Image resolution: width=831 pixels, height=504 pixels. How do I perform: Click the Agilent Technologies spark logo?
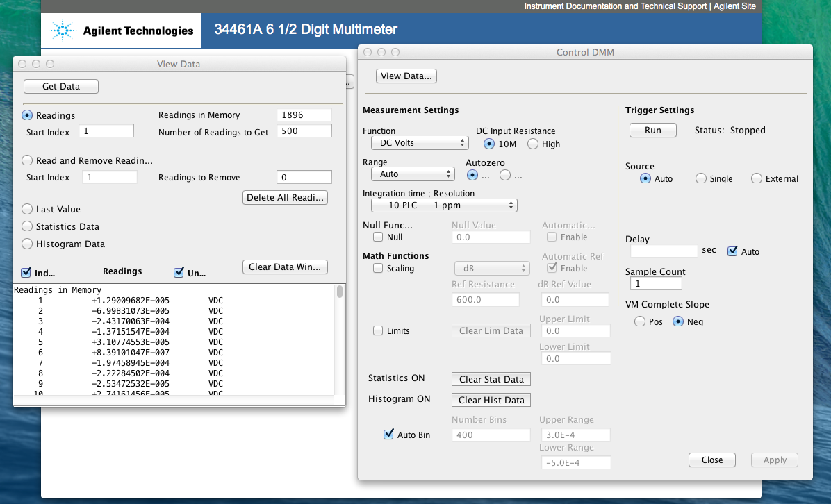(62, 31)
